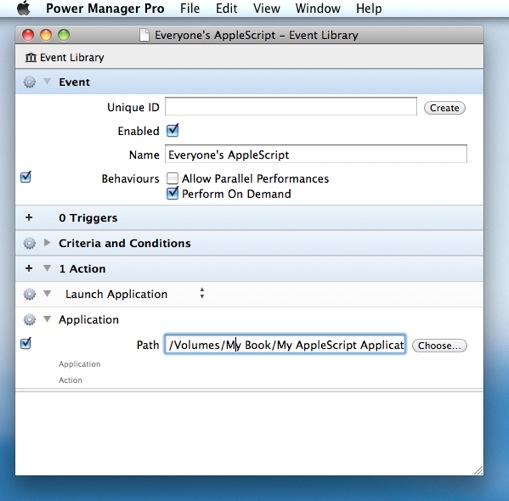Click the window resize grip corner
509x501 pixels.
(x=478, y=470)
